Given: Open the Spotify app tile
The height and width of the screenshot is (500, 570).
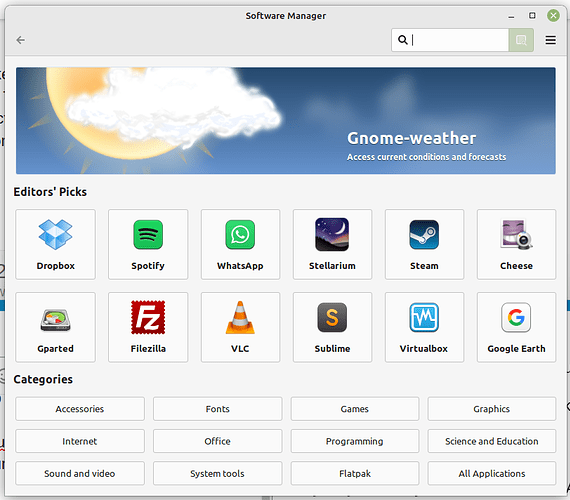Looking at the screenshot, I should (148, 244).
